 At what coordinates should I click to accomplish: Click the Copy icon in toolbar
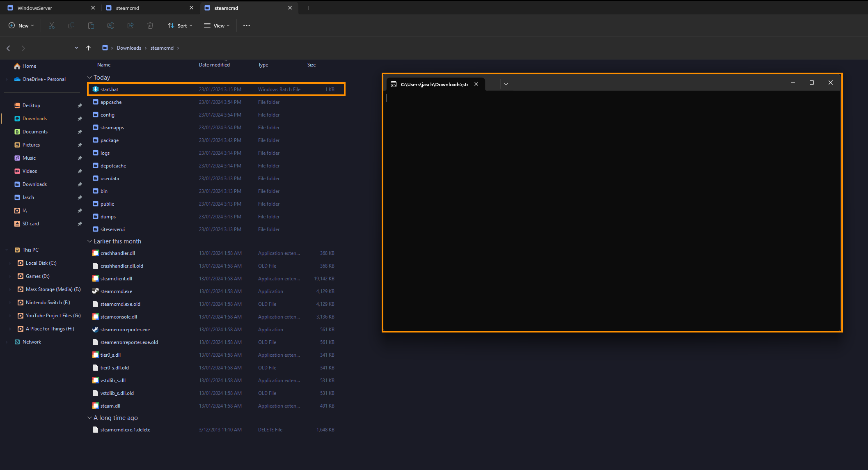pyautogui.click(x=71, y=25)
